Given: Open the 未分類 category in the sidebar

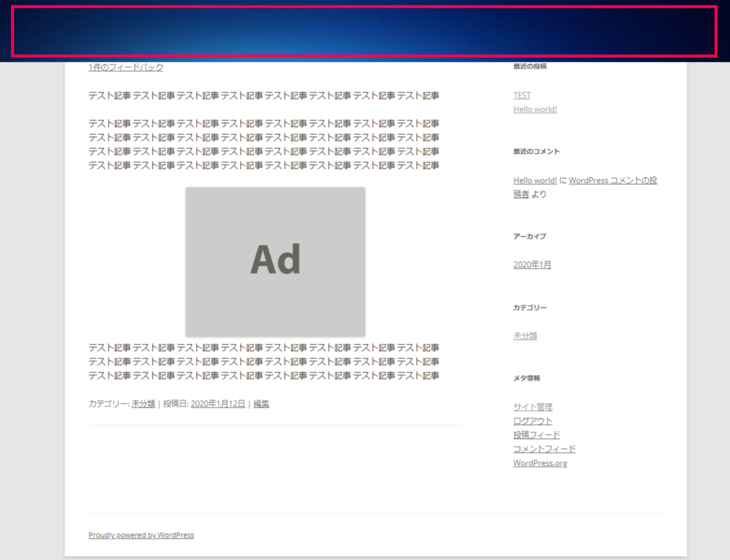Looking at the screenshot, I should 525,336.
